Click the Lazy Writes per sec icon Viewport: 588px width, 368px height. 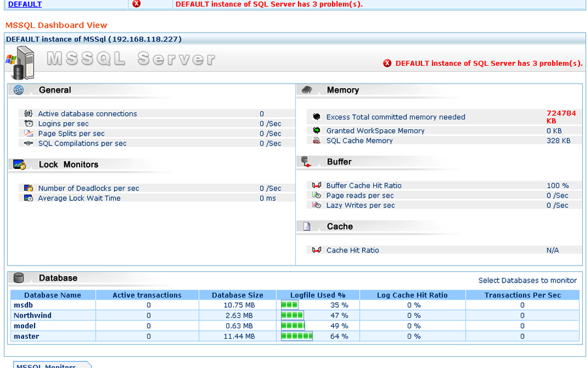(316, 205)
